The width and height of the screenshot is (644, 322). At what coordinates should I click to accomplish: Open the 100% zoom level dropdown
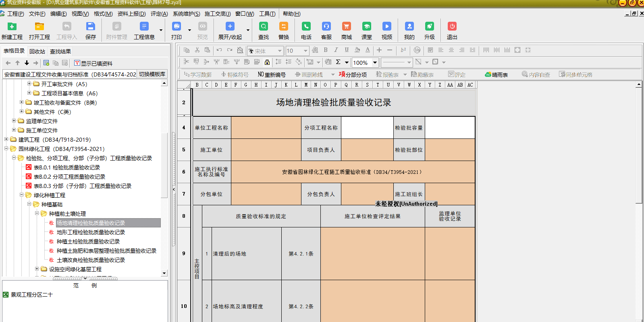[375, 62]
